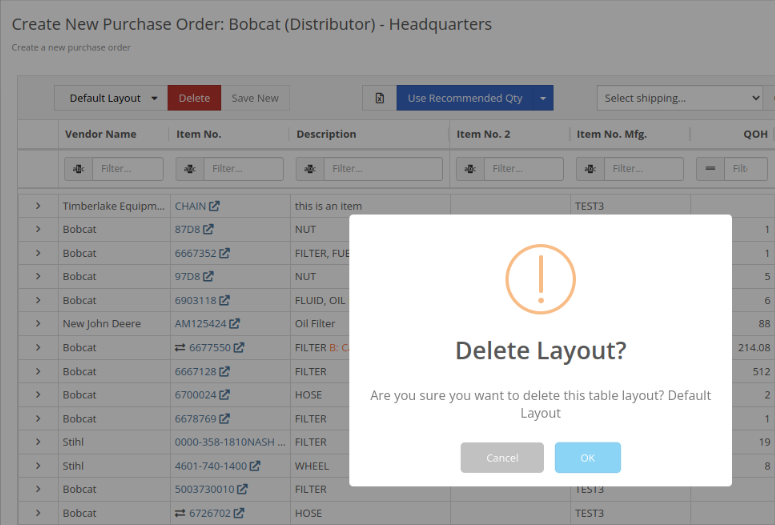Expand the Bobcat 6667128 row
This screenshot has width=775, height=525.
[x=38, y=371]
